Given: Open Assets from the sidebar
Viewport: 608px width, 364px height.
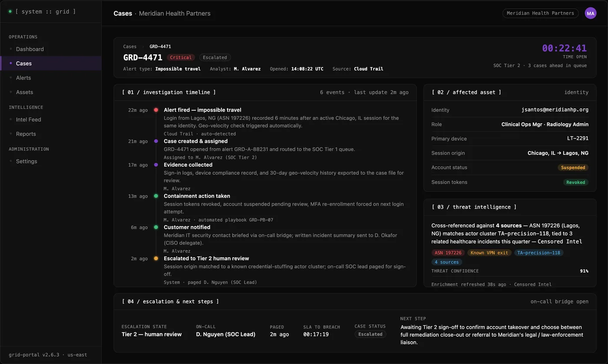Looking at the screenshot, I should (x=51, y=92).
